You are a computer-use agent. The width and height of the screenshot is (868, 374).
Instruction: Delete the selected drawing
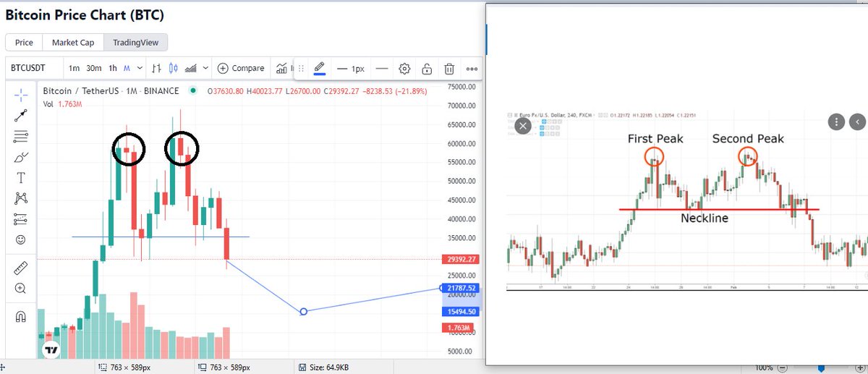tap(449, 69)
